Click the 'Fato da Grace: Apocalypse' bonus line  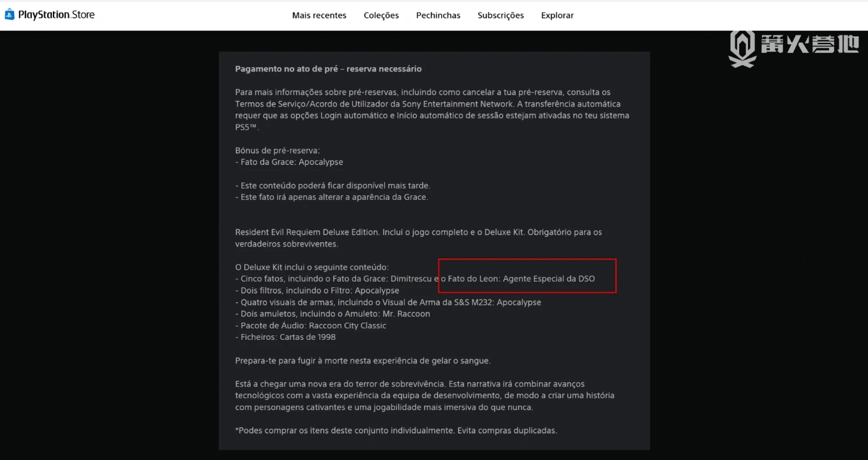click(x=289, y=162)
